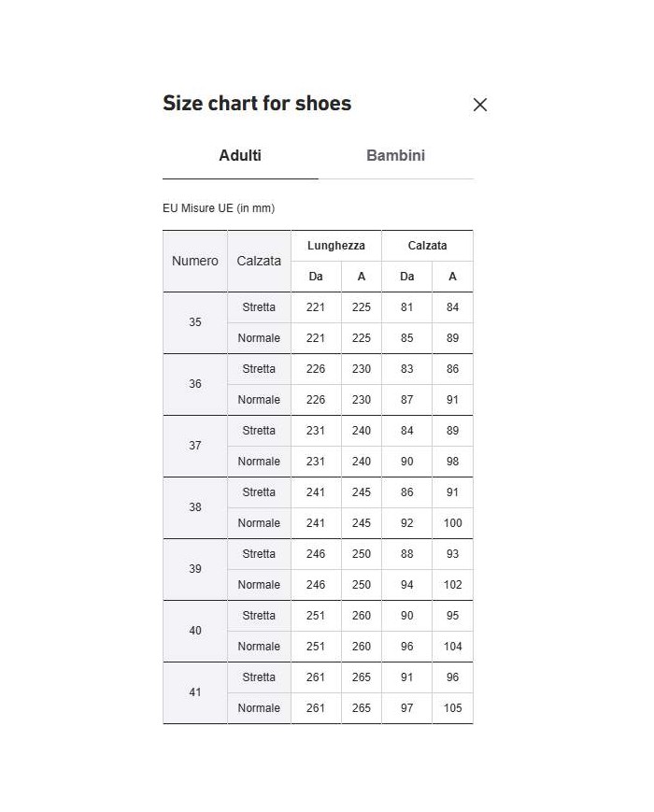This screenshot has height=812, width=654.
Task: Select the Adulti tab
Action: pos(240,156)
